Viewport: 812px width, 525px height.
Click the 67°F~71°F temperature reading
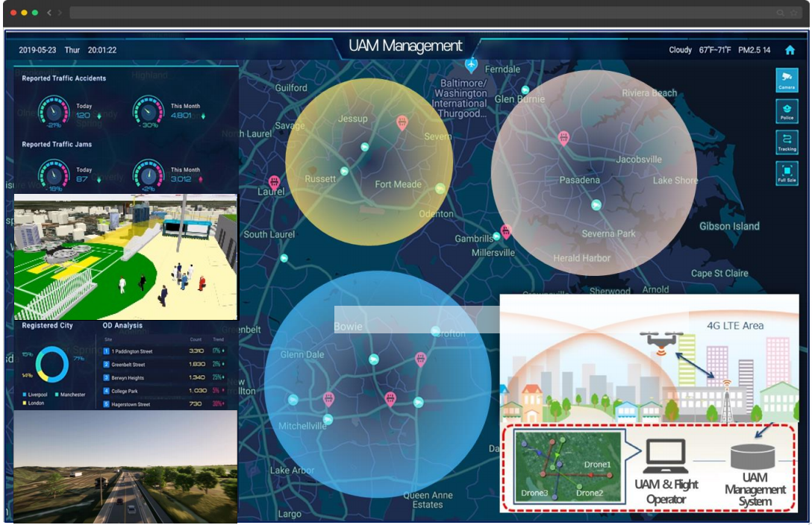pos(715,50)
